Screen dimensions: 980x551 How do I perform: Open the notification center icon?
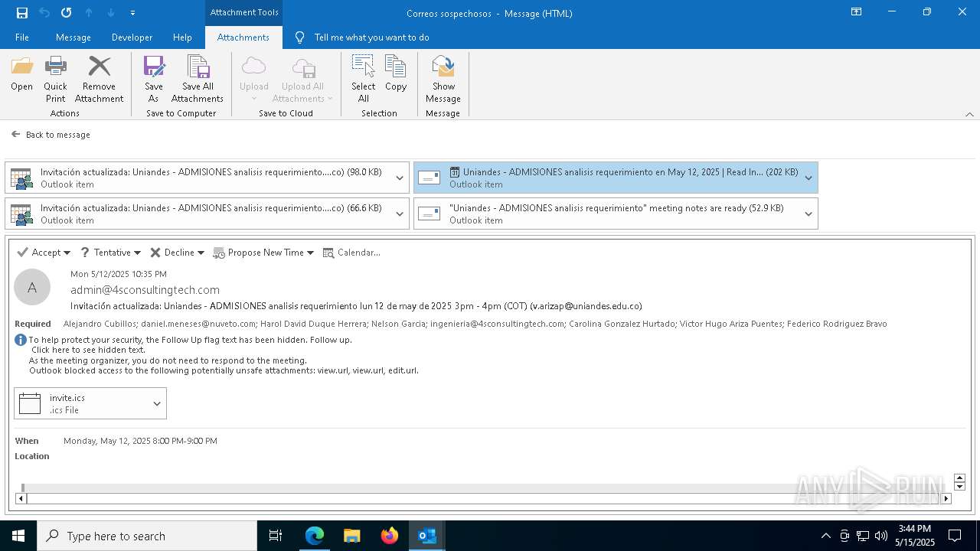(x=955, y=536)
